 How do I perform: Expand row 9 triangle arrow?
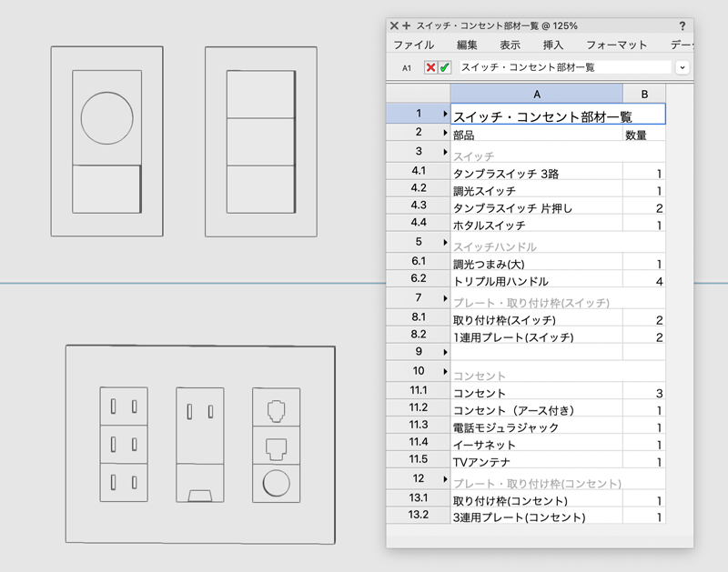point(445,352)
